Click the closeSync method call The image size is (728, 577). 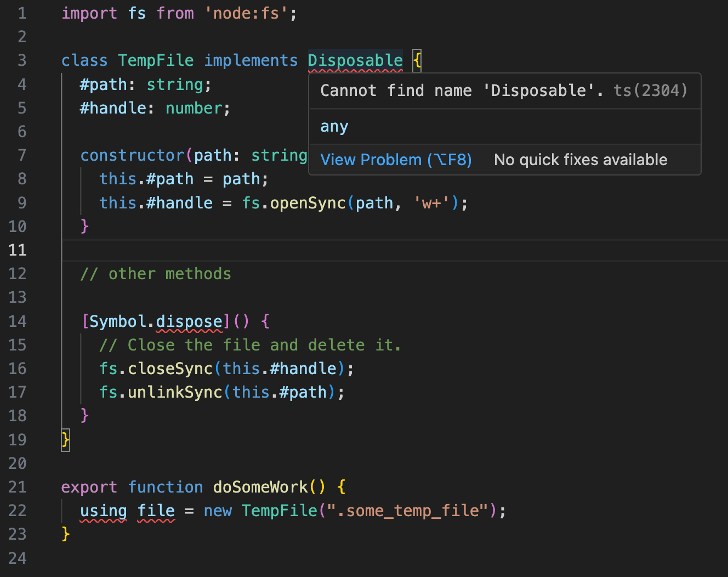pos(170,369)
